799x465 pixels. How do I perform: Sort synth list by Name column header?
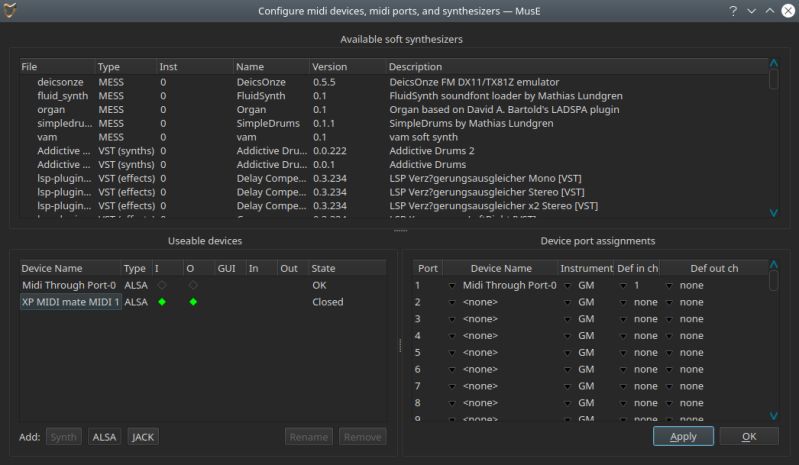[272, 67]
